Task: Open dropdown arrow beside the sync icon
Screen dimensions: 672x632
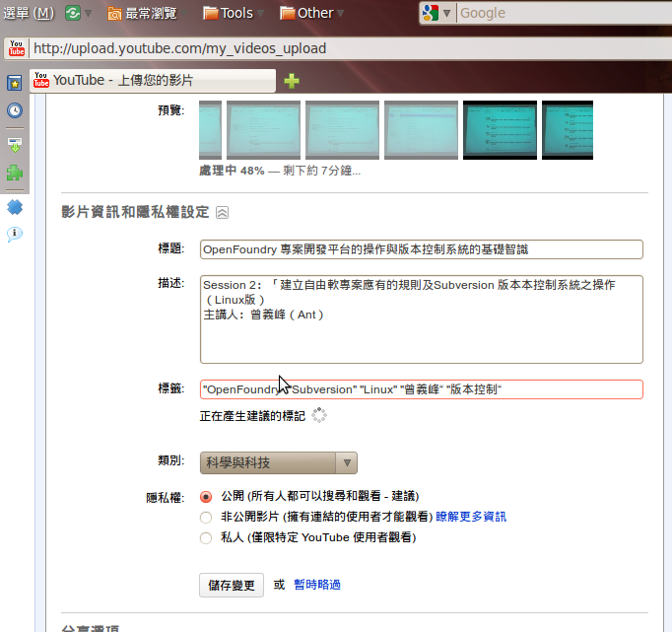Action: pyautogui.click(x=89, y=13)
